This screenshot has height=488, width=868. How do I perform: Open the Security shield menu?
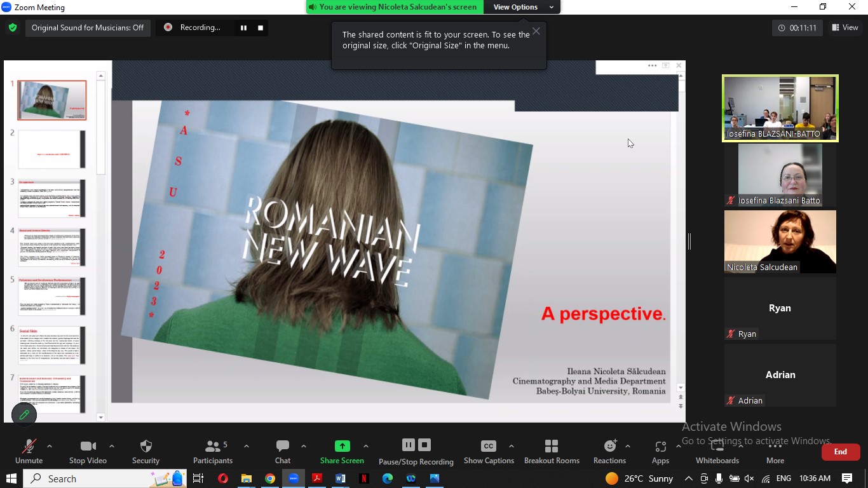(146, 452)
